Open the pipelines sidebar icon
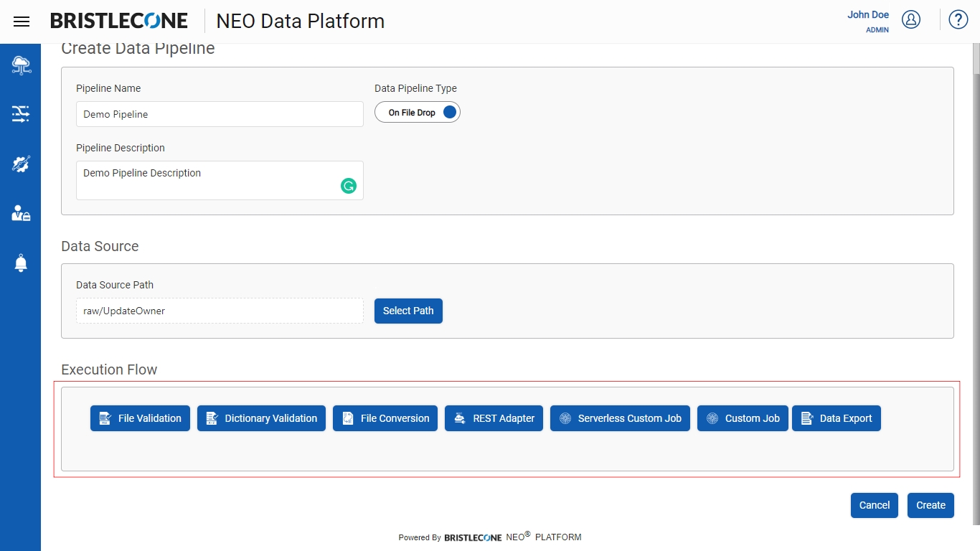Image resolution: width=980 pixels, height=551 pixels. (x=21, y=113)
